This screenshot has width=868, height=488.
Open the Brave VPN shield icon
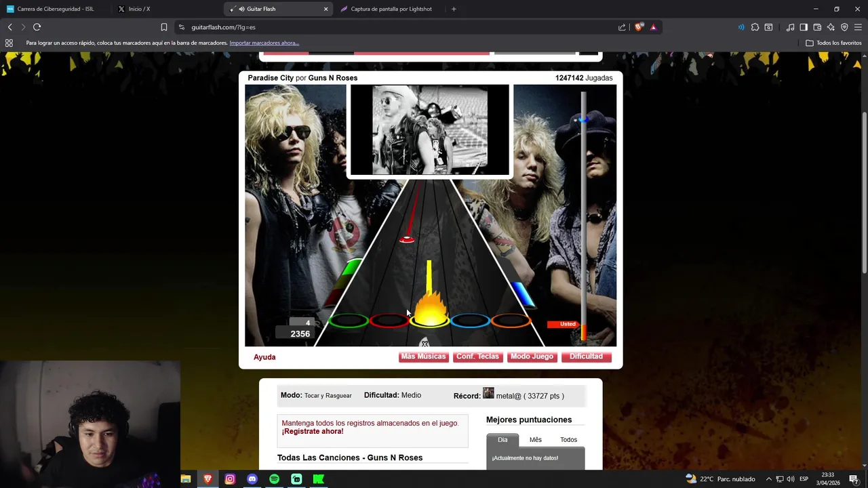point(844,27)
